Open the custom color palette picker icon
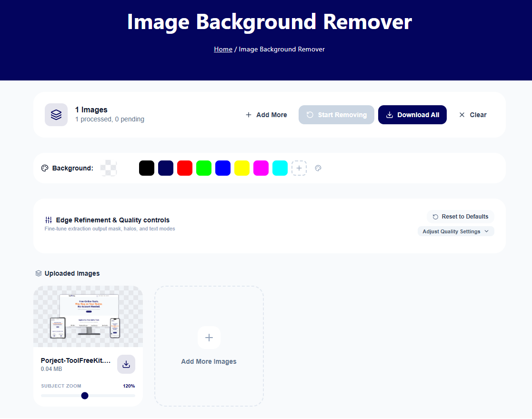532x419 pixels. 318,168
